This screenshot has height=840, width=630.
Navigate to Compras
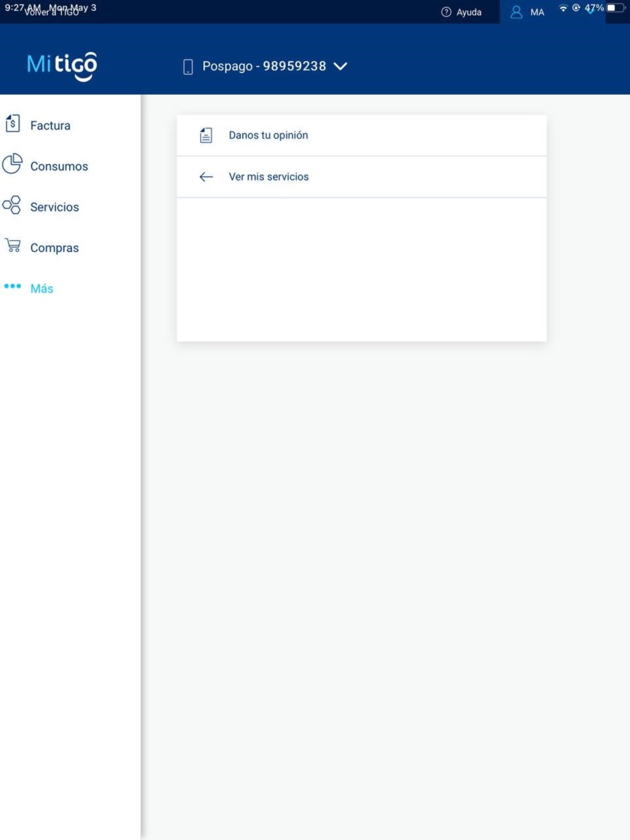54,248
